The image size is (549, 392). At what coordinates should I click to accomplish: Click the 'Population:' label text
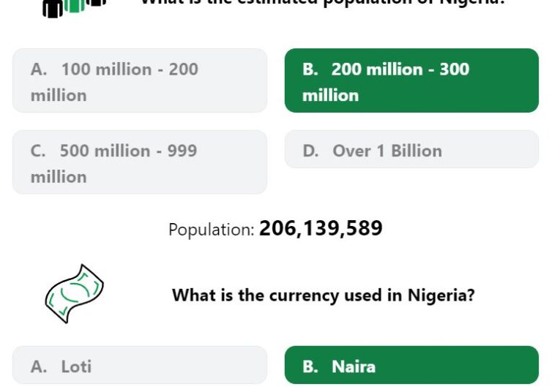tap(211, 230)
